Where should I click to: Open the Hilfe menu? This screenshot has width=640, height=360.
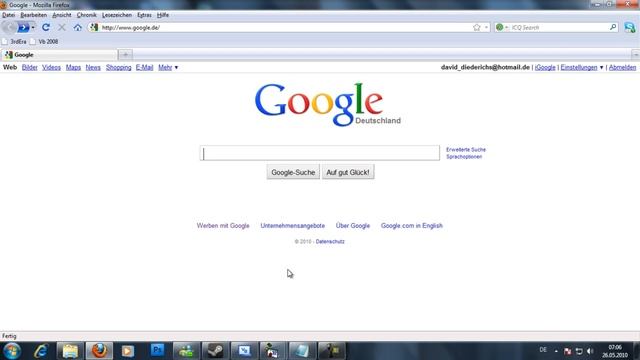[163, 15]
